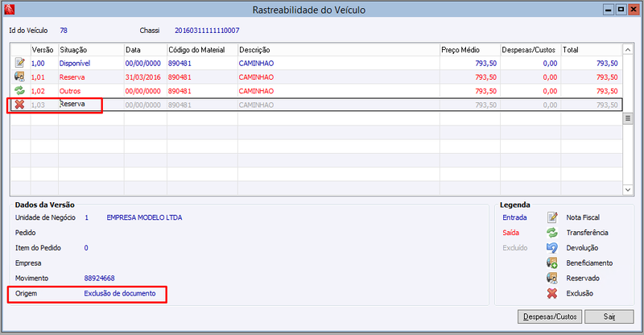Click the 'Saída' legend label

click(x=511, y=233)
